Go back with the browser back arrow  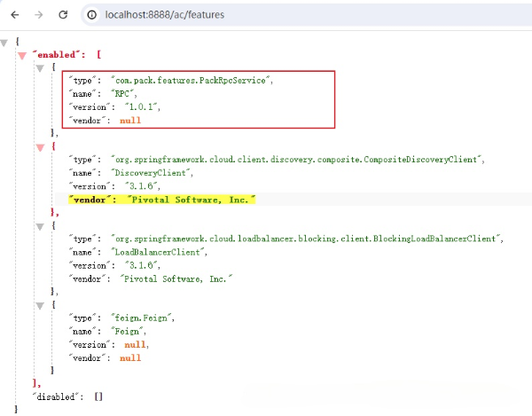pos(15,14)
